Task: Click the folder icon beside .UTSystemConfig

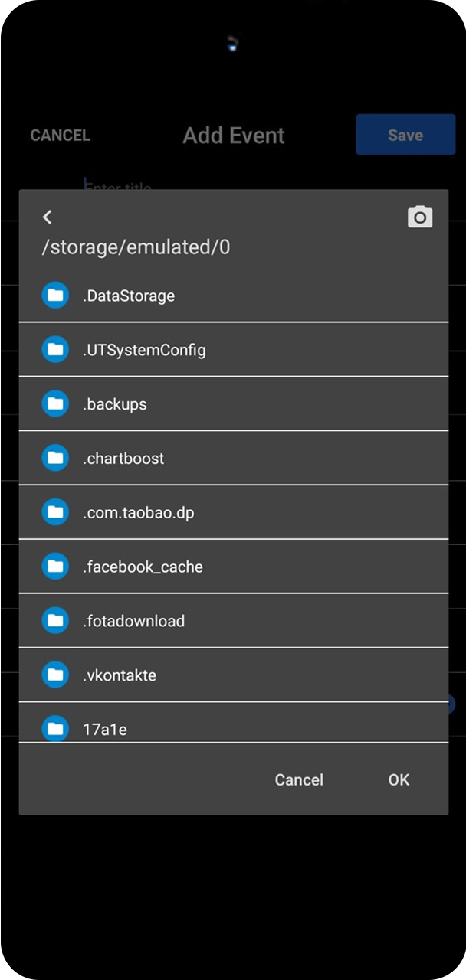Action: click(x=55, y=349)
